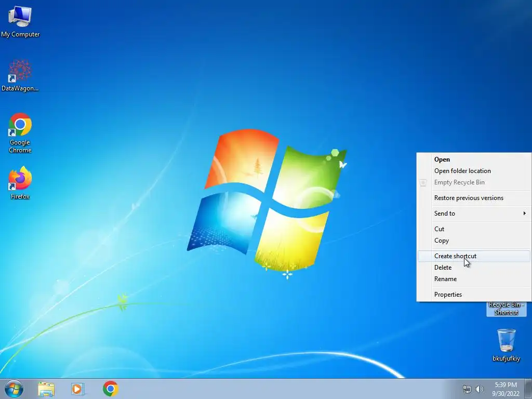Select the Google Chrome desktop shortcut
Image resolution: width=532 pixels, height=399 pixels.
pyautogui.click(x=20, y=132)
